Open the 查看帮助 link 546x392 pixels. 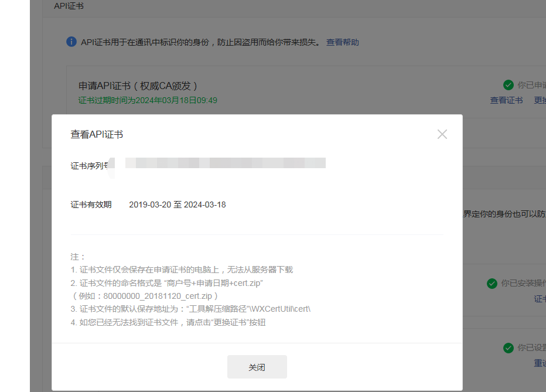point(342,42)
